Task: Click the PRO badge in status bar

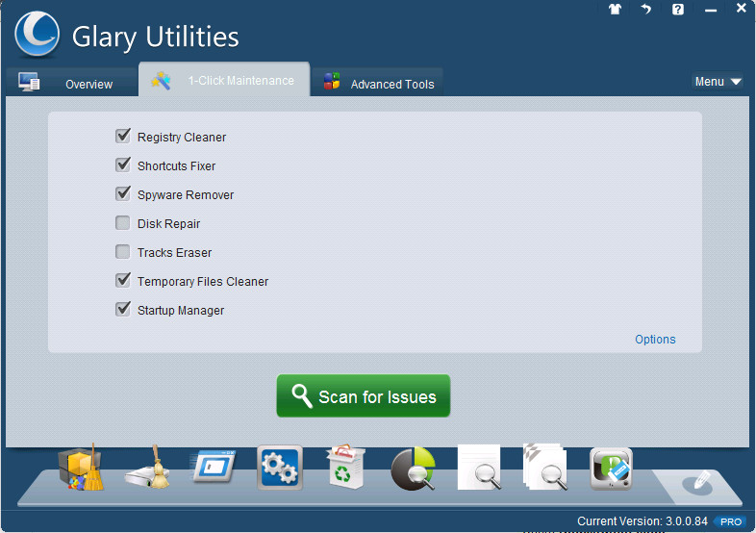Action: (730, 521)
